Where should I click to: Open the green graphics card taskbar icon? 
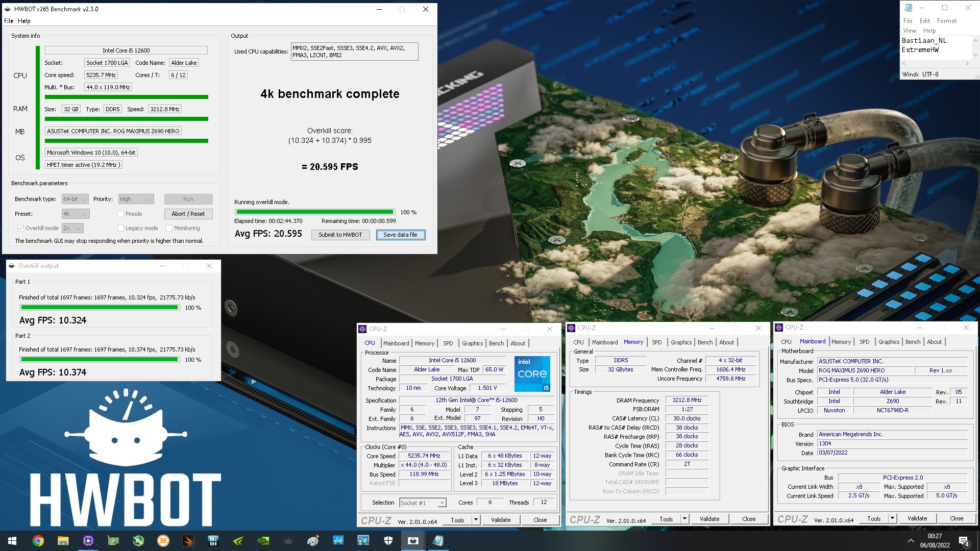pyautogui.click(x=113, y=541)
